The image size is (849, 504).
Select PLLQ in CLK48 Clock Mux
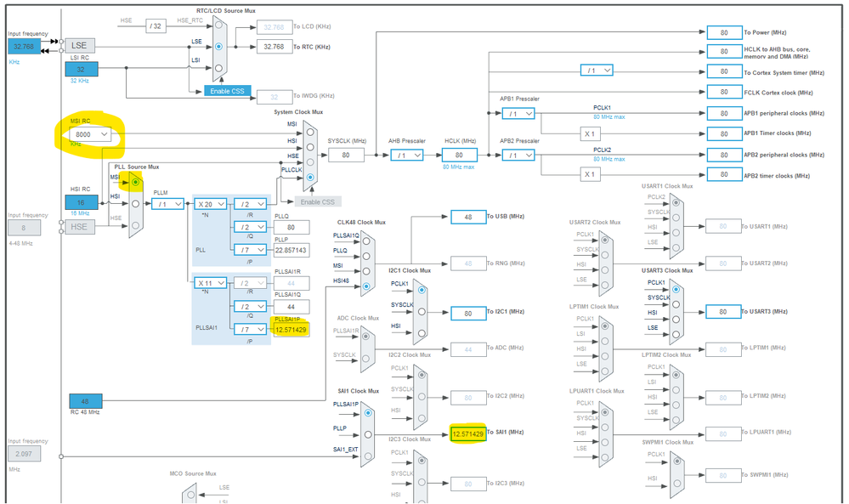click(x=366, y=256)
